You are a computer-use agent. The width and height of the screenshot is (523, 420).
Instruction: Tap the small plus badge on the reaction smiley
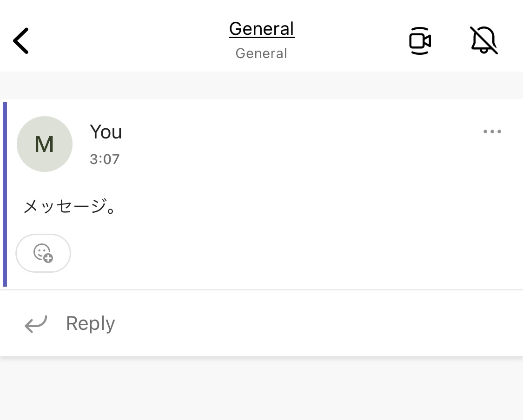48,258
